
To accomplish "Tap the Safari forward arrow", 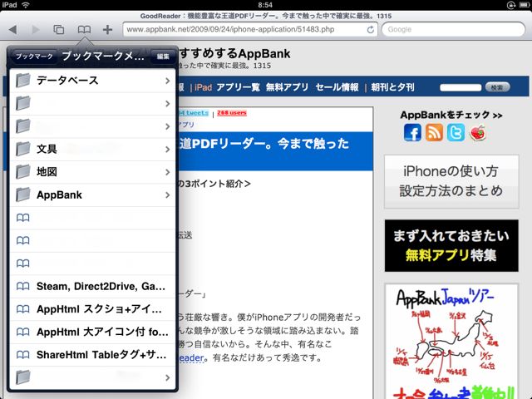I will 36,30.
